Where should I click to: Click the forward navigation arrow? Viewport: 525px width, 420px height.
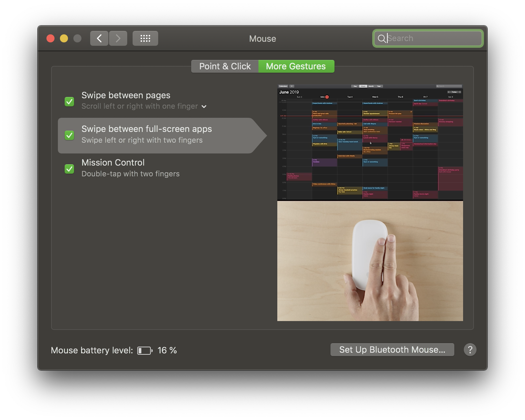pos(118,38)
